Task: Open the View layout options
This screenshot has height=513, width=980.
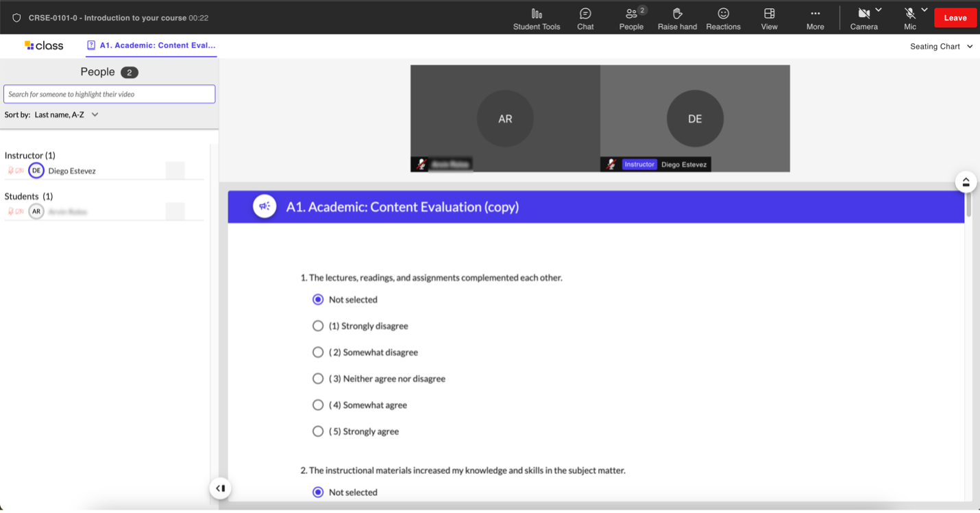Action: [x=769, y=19]
